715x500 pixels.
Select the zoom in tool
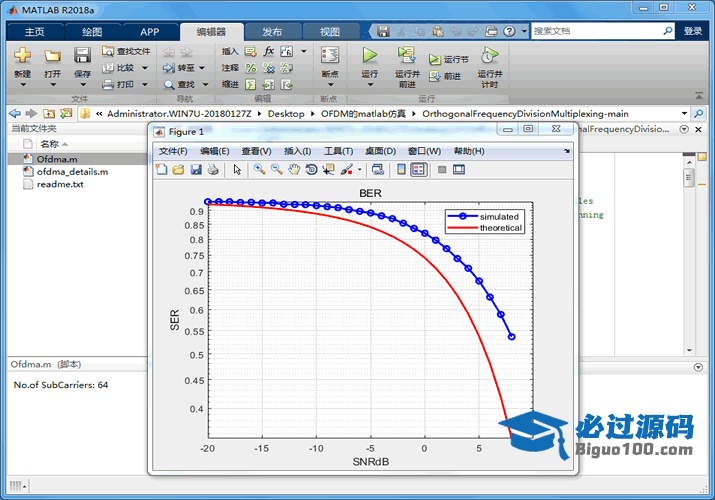[x=259, y=170]
